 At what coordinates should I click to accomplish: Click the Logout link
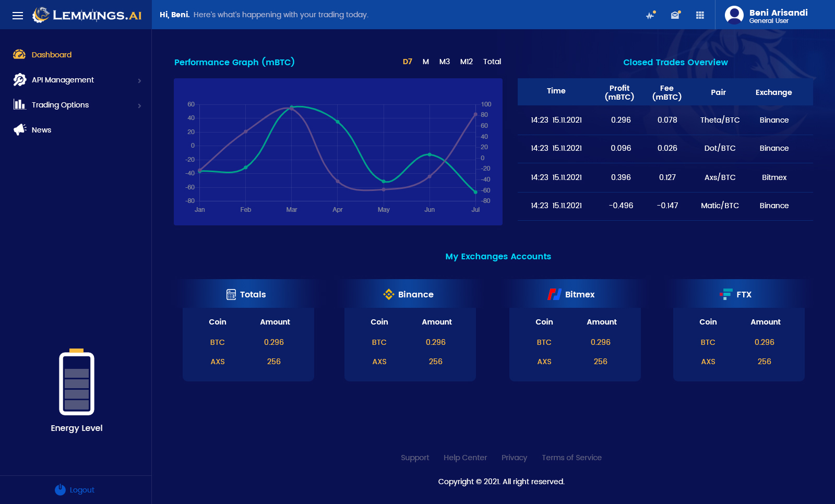(x=82, y=490)
